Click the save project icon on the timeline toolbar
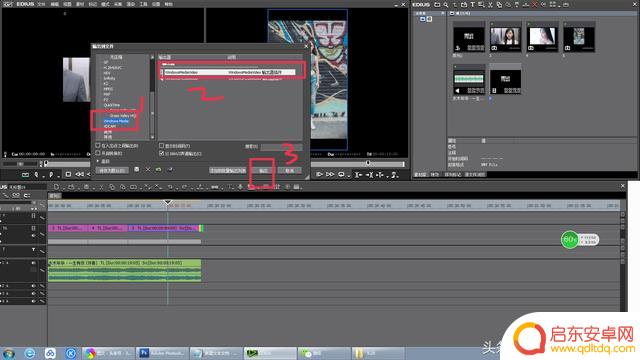Image resolution: width=640 pixels, height=360 pixels. click(x=87, y=187)
